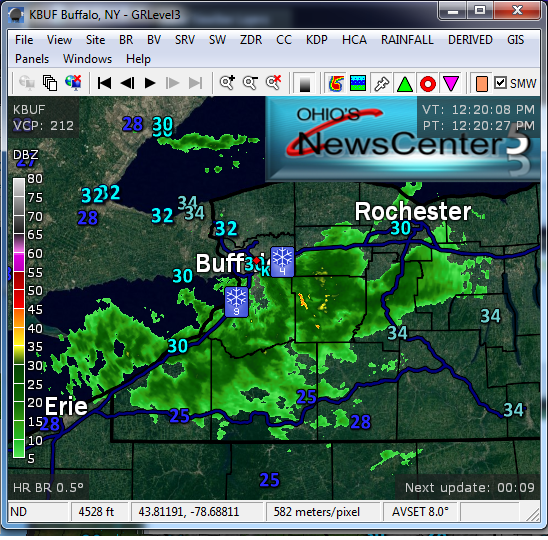Toggle the magenta triangle TVS marker

[x=450, y=84]
